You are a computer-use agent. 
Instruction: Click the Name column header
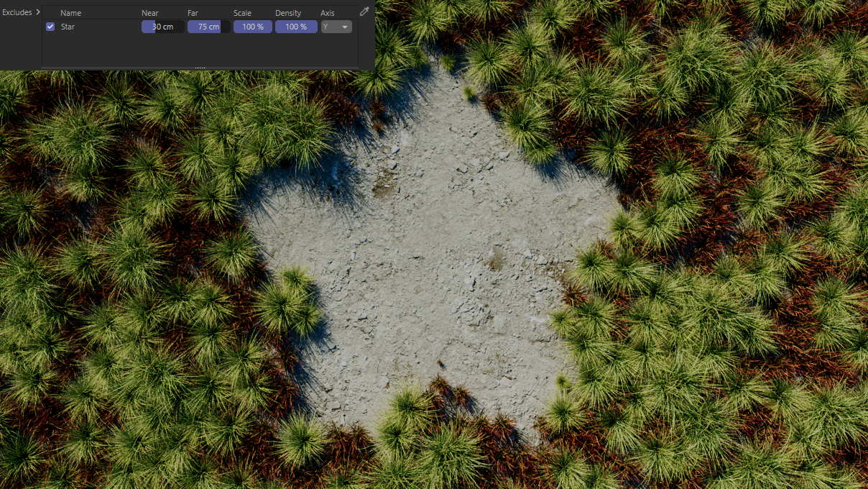[70, 13]
